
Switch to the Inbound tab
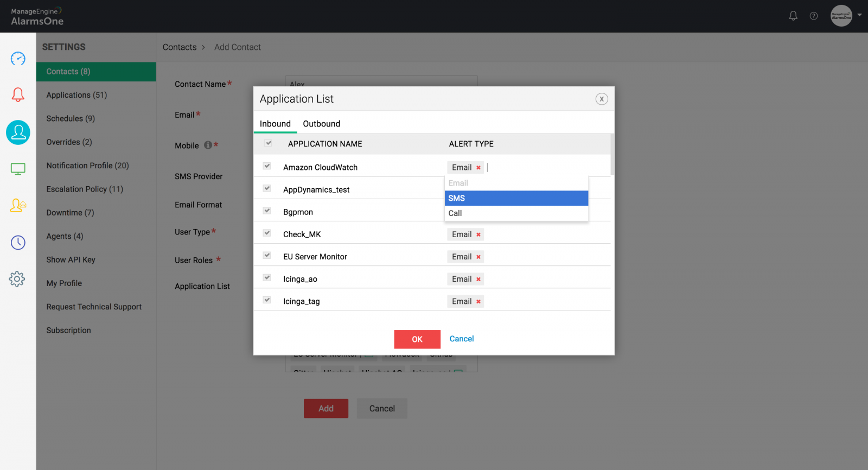point(275,124)
